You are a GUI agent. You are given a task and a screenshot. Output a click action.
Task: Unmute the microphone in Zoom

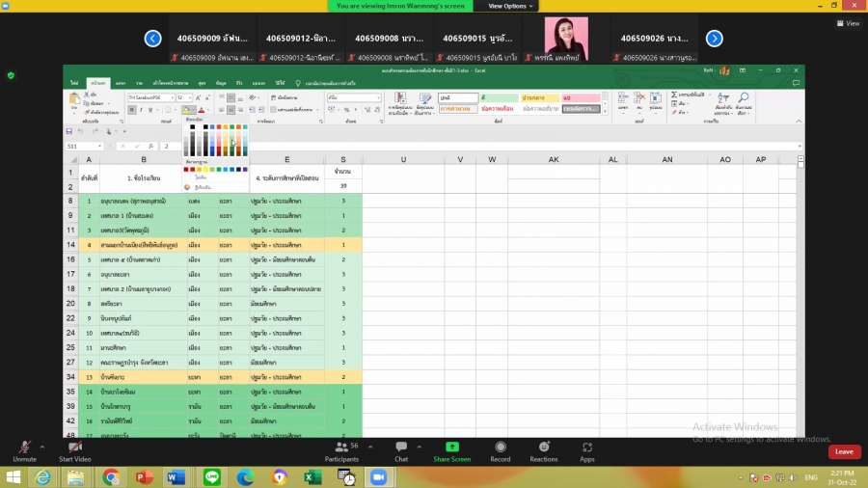coord(24,448)
